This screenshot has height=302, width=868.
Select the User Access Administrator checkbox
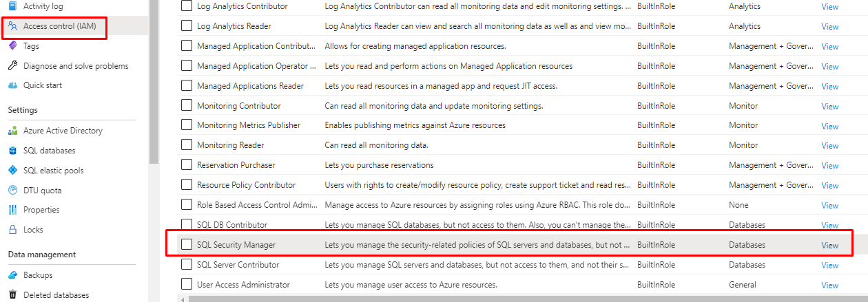(x=186, y=285)
